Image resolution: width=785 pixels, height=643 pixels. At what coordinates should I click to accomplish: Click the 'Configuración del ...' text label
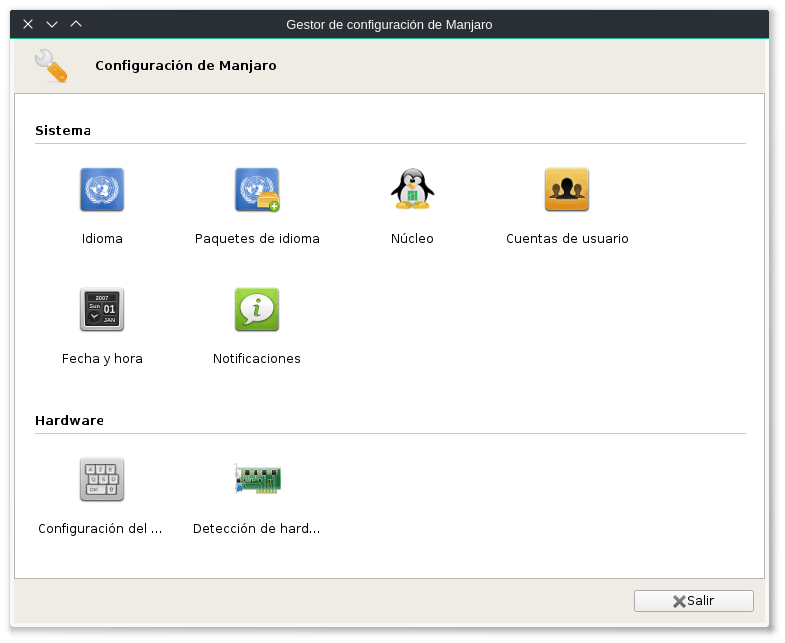point(100,529)
